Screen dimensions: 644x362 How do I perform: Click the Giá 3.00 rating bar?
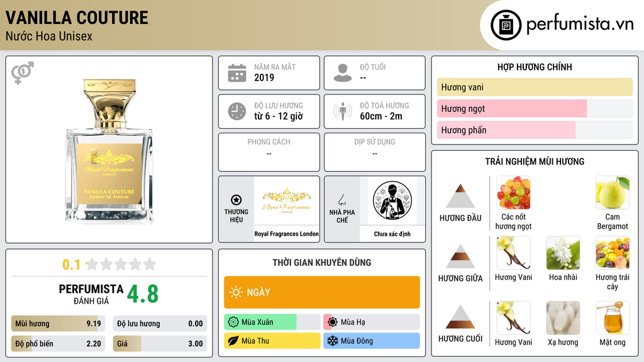pyautogui.click(x=160, y=344)
